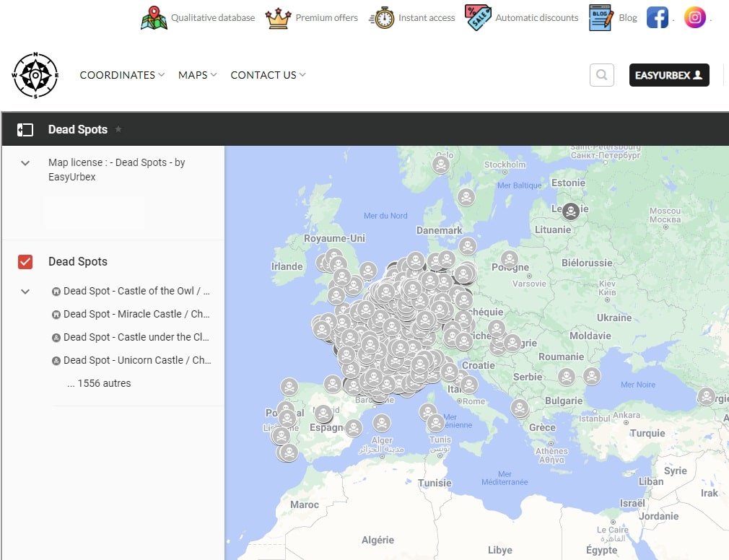The height and width of the screenshot is (560, 729).
Task: Click the sale tag discount icon
Action: [478, 17]
